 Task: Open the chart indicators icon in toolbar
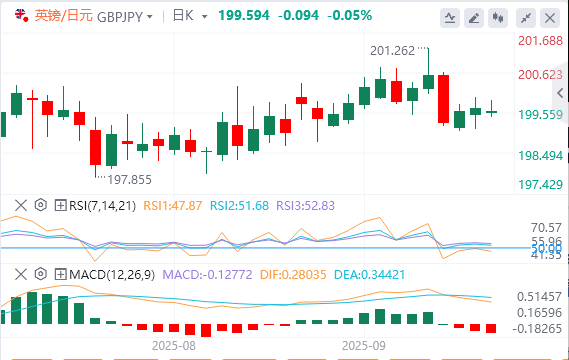450,18
